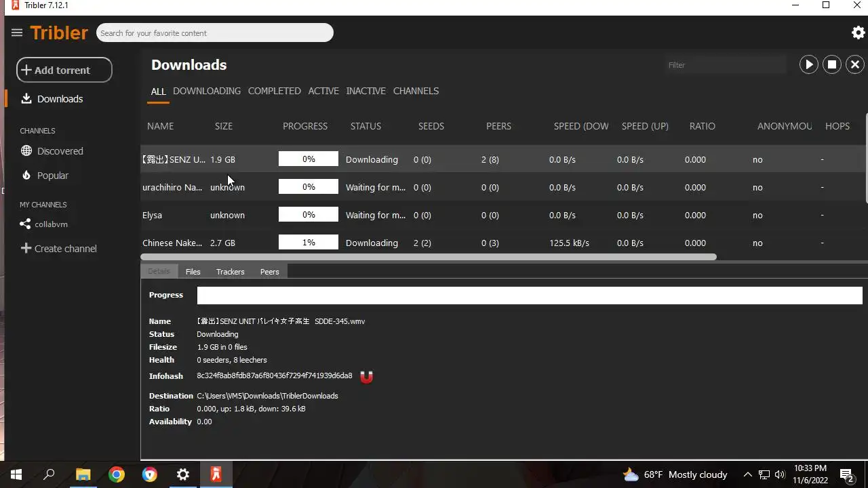The height and width of the screenshot is (488, 868).
Task: Open the Trackers details tab
Action: [x=231, y=271]
